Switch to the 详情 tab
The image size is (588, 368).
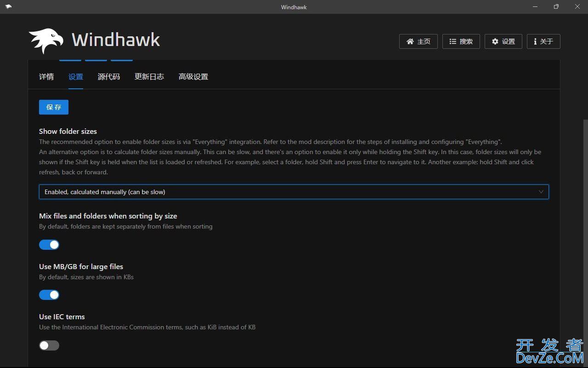pyautogui.click(x=46, y=77)
